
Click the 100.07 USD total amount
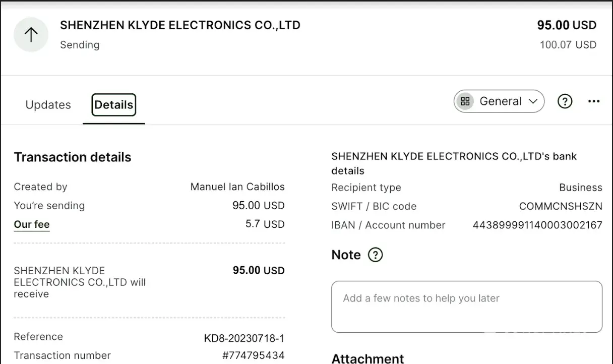[568, 45]
